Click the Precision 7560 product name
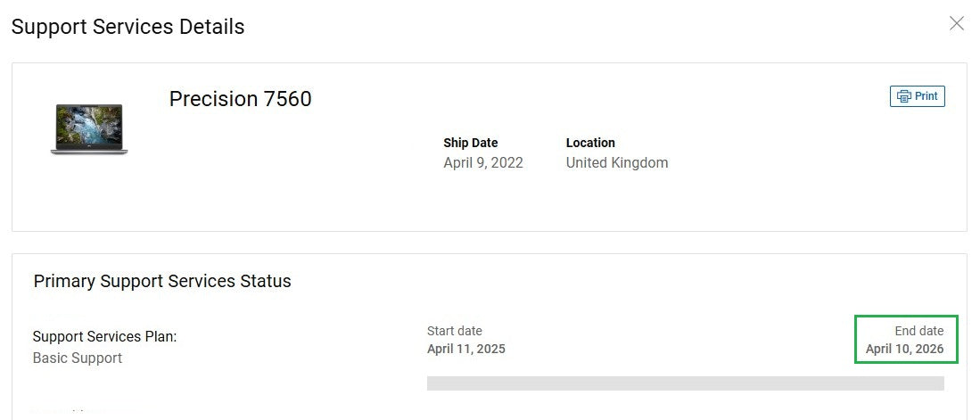This screenshot has width=980, height=420. (240, 99)
